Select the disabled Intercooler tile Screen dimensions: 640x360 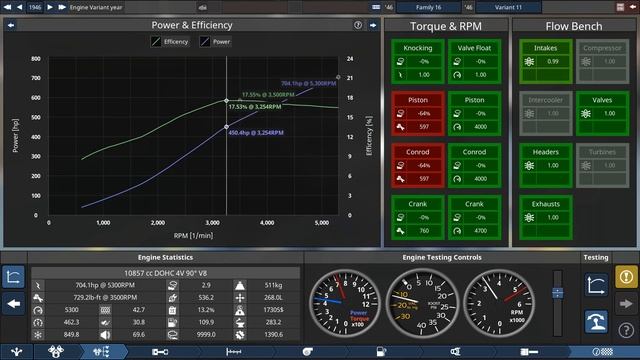tap(546, 113)
